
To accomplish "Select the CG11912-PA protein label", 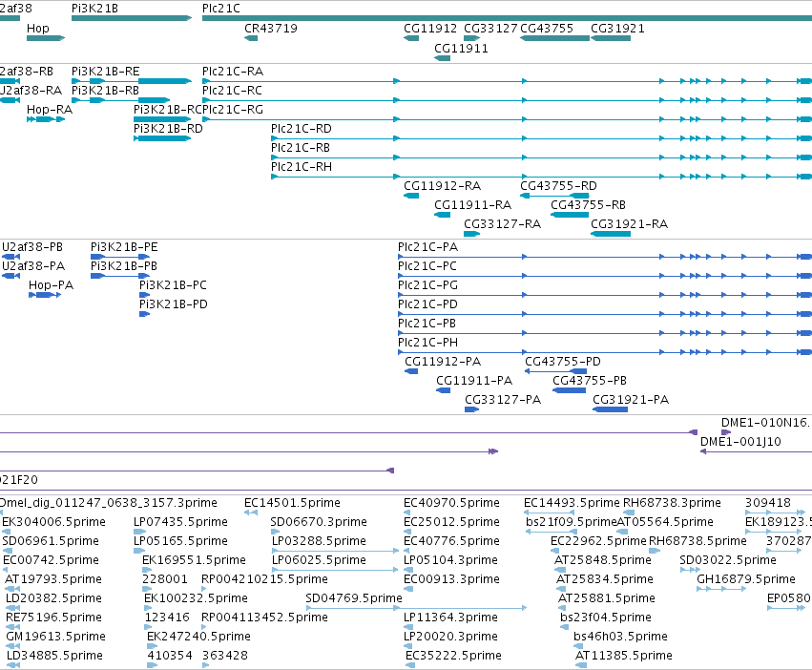I will [443, 362].
